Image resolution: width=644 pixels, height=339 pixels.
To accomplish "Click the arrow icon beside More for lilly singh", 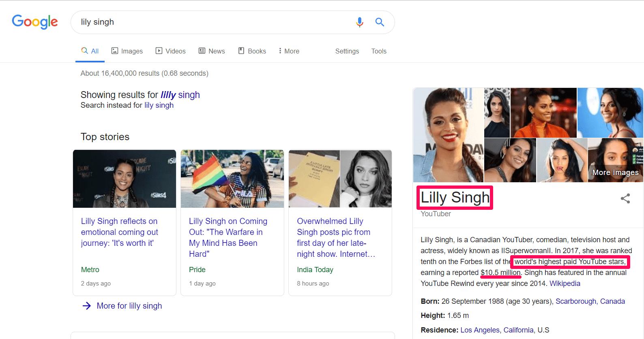I will click(86, 306).
